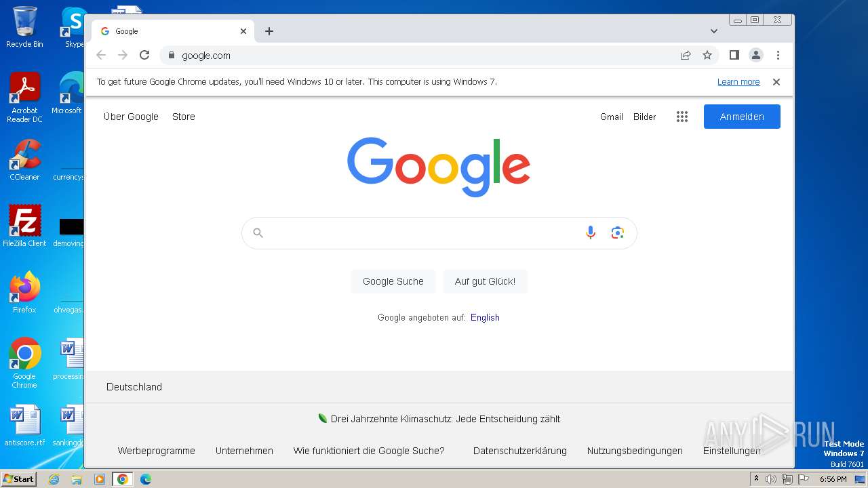
Task: Open the Gmail link
Action: tap(612, 117)
